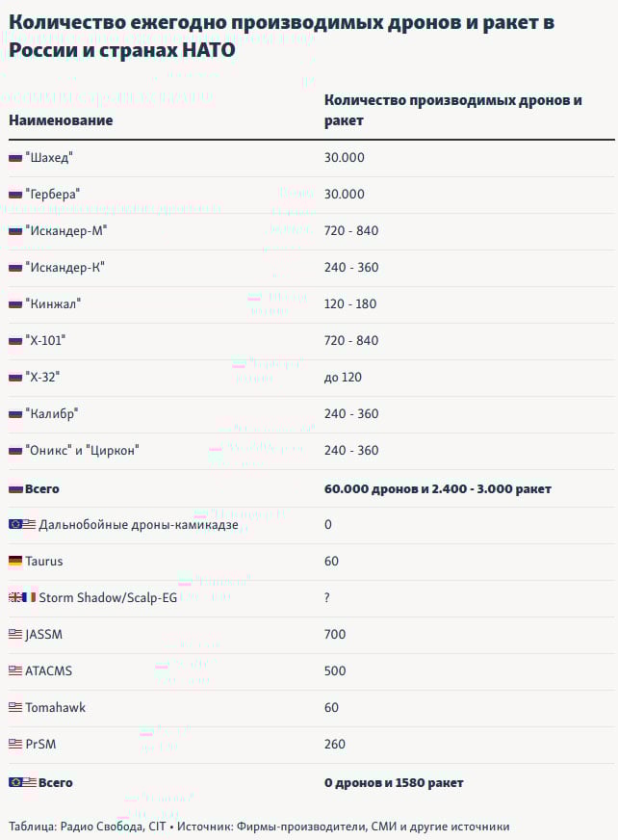This screenshot has height=840, width=618.
Task: Click the EU and US flags beside Дальнобойные дроны-камикадзе
Action: (x=22, y=524)
